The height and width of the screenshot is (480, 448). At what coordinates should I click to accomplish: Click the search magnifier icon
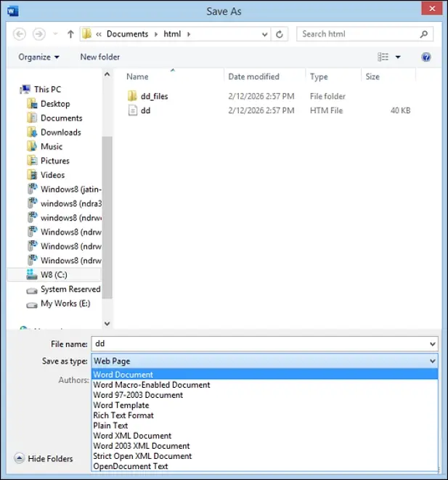424,34
